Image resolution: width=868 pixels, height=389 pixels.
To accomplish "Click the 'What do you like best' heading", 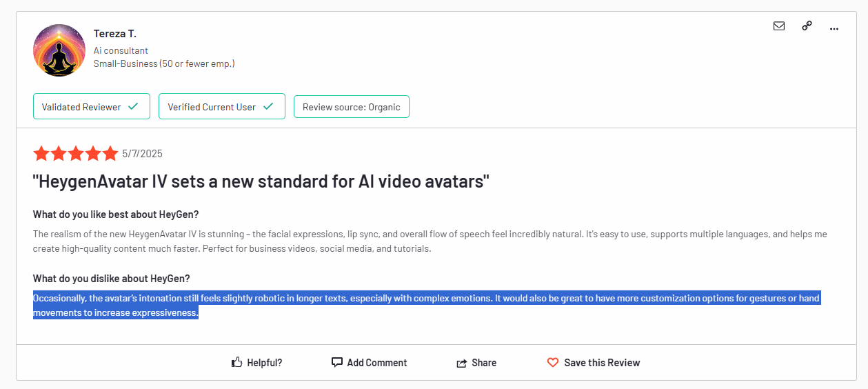I will point(116,214).
